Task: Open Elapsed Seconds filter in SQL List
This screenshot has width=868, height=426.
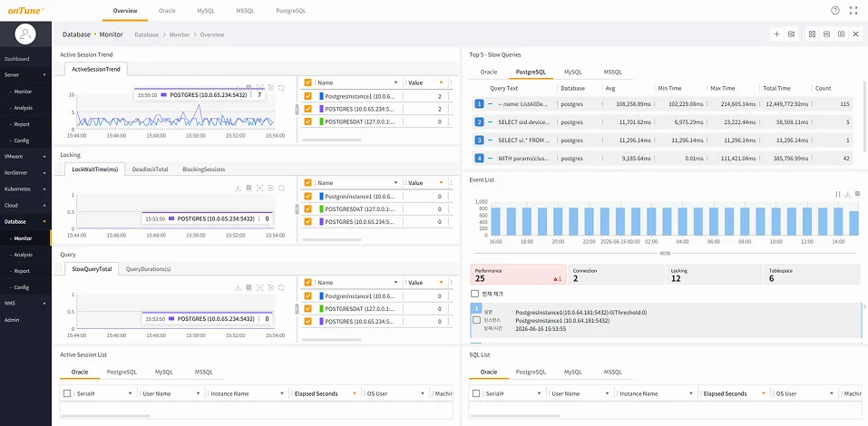Action: tap(764, 393)
